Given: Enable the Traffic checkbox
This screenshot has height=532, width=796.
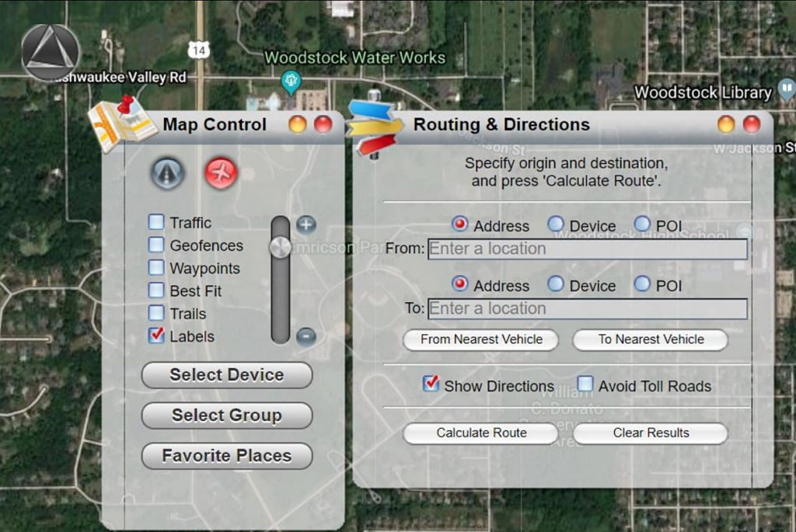Looking at the screenshot, I should [156, 222].
